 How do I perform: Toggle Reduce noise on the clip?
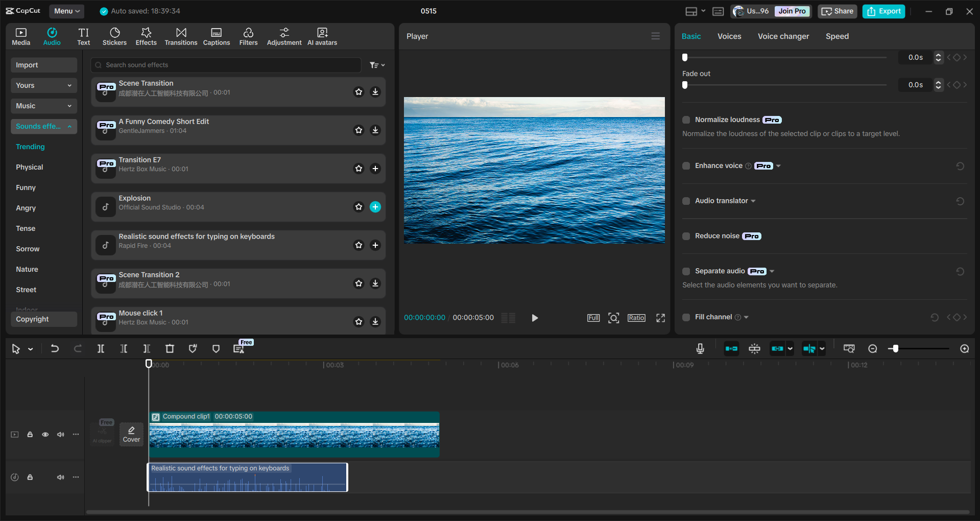coord(686,236)
